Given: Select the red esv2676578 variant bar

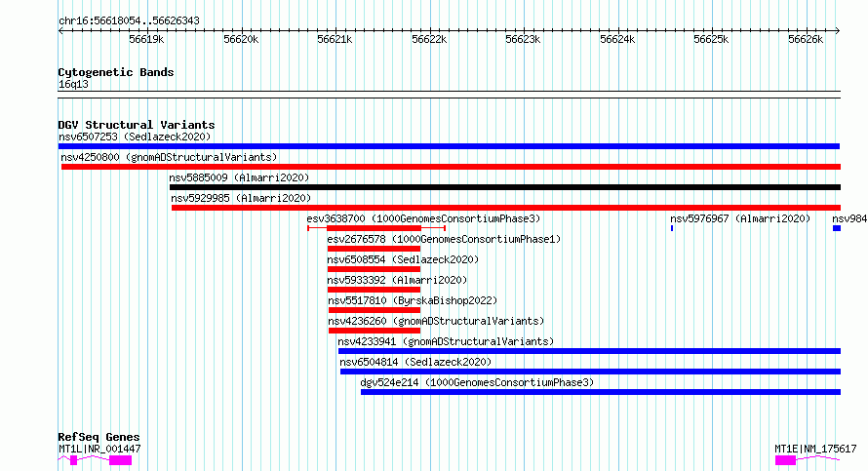Looking at the screenshot, I should [374, 249].
